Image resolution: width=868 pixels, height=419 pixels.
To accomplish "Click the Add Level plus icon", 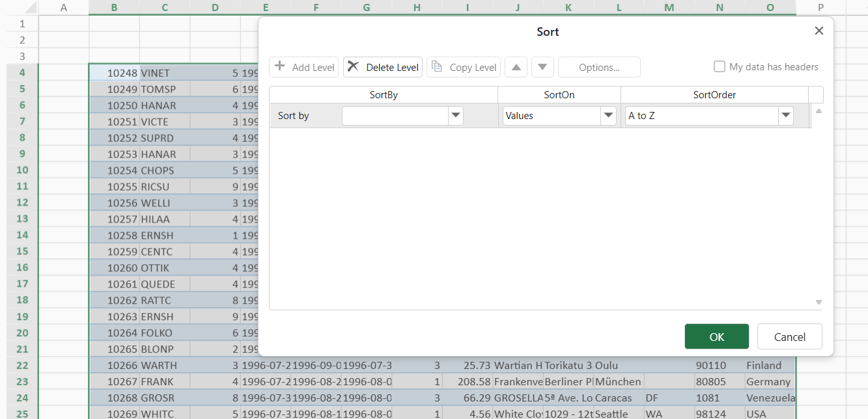I will [280, 66].
